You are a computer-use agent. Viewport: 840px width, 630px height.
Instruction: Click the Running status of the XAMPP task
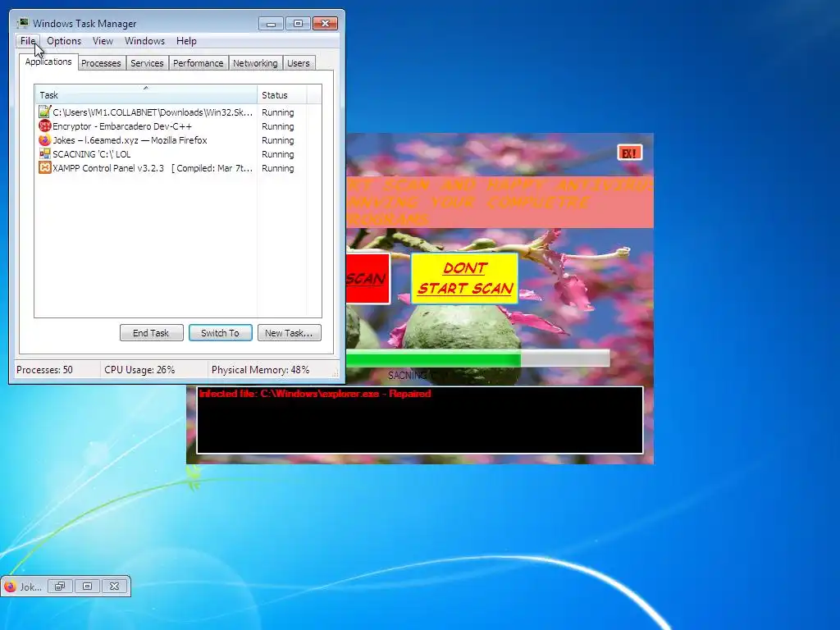tap(277, 168)
